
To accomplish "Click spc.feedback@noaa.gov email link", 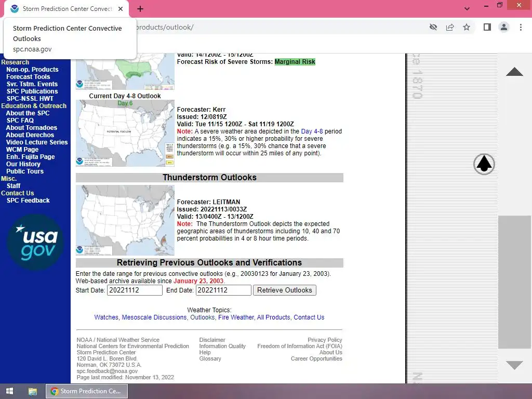I will point(107,371).
